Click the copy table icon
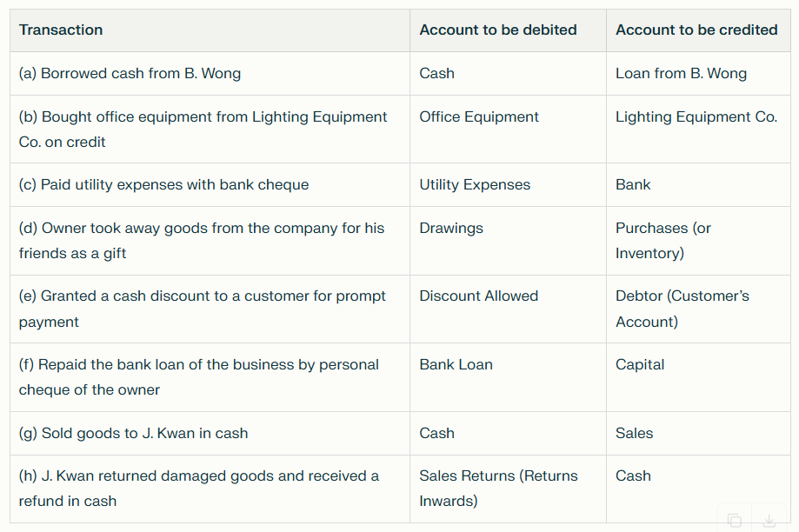 pos(735,520)
